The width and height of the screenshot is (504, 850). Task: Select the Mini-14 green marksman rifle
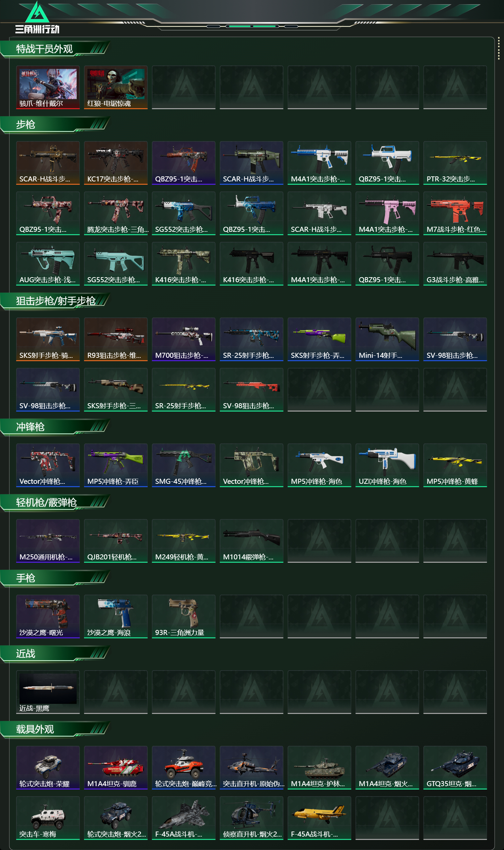click(387, 339)
